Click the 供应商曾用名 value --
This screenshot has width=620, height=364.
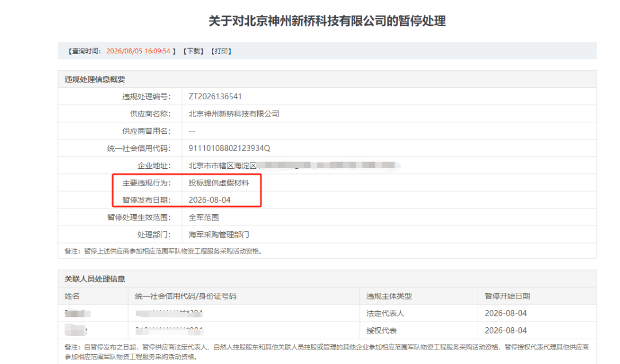pyautogui.click(x=192, y=131)
